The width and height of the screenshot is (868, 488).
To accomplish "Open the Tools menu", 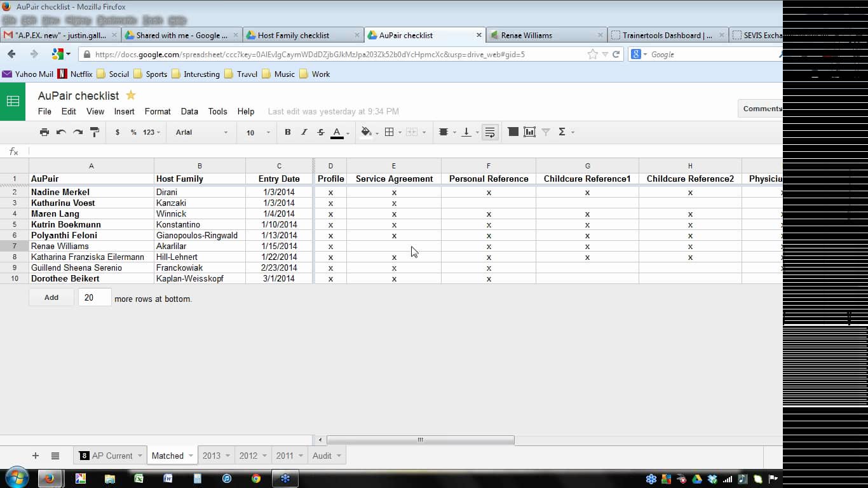I will click(x=217, y=111).
